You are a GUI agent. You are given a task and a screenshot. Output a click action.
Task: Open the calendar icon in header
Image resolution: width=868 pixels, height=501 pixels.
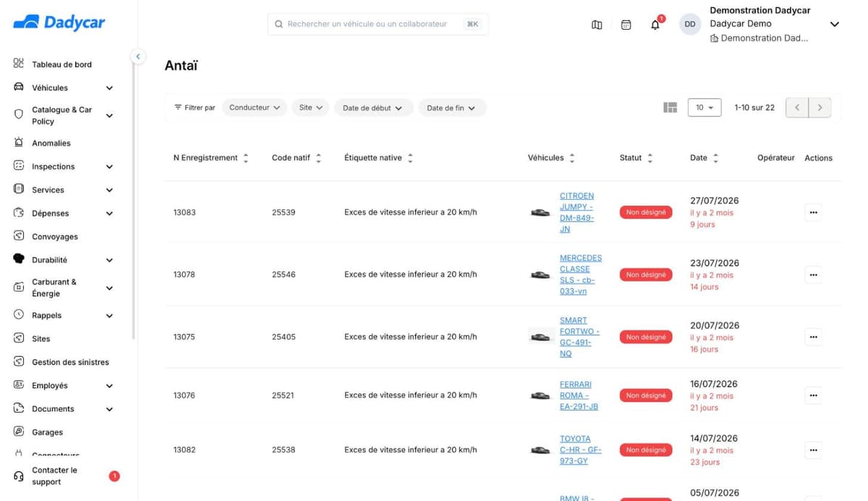pyautogui.click(x=626, y=25)
